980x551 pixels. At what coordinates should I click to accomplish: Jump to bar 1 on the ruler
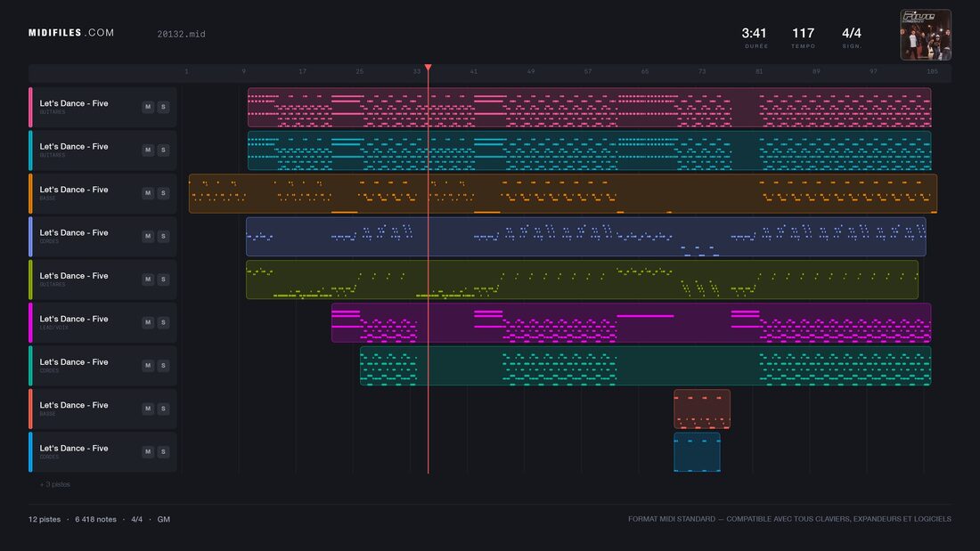click(x=186, y=72)
